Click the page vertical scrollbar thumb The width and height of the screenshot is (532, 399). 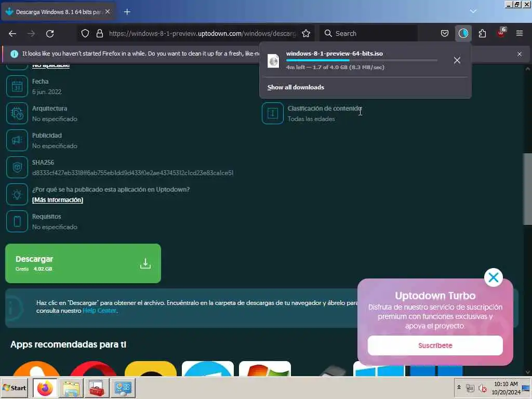(x=528, y=189)
